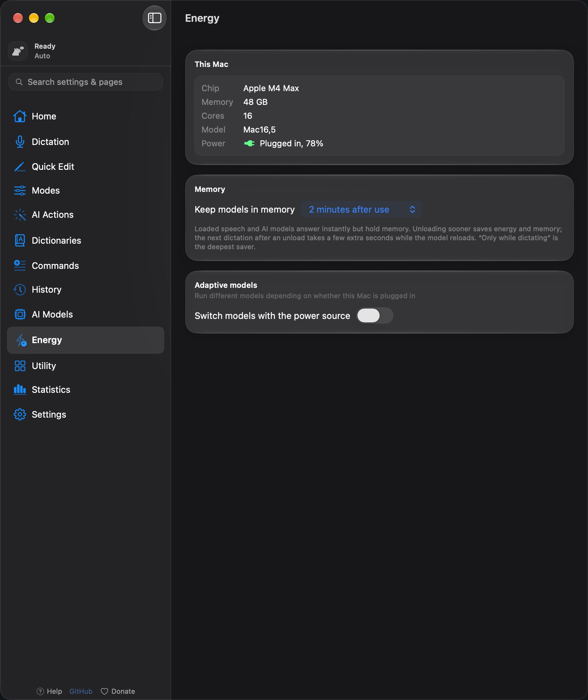Screen dimensions: 588x700
Task: Click the Settings gear icon
Action: (20, 415)
